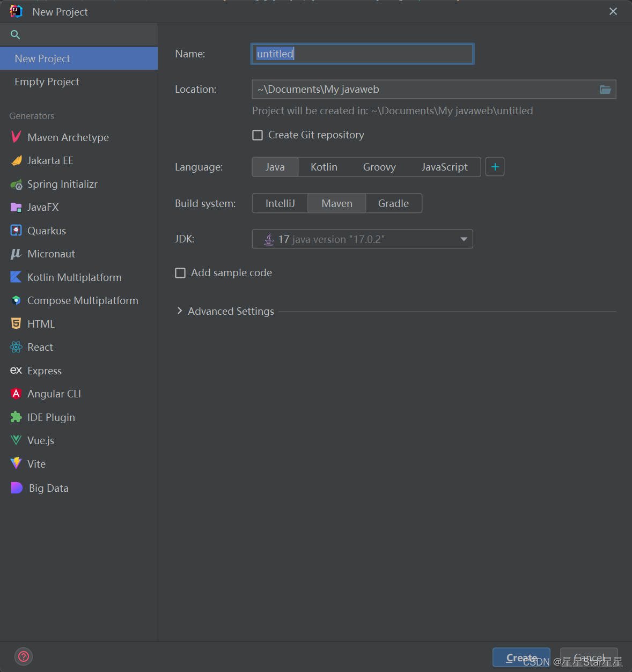Select New Project in sidebar
Screen dimensions: 632x672
[x=79, y=58]
